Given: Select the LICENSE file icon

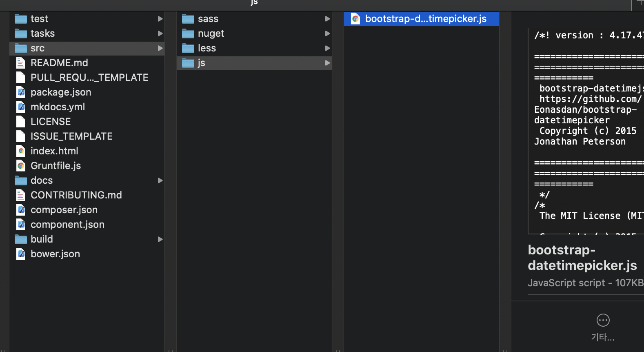Looking at the screenshot, I should (21, 122).
